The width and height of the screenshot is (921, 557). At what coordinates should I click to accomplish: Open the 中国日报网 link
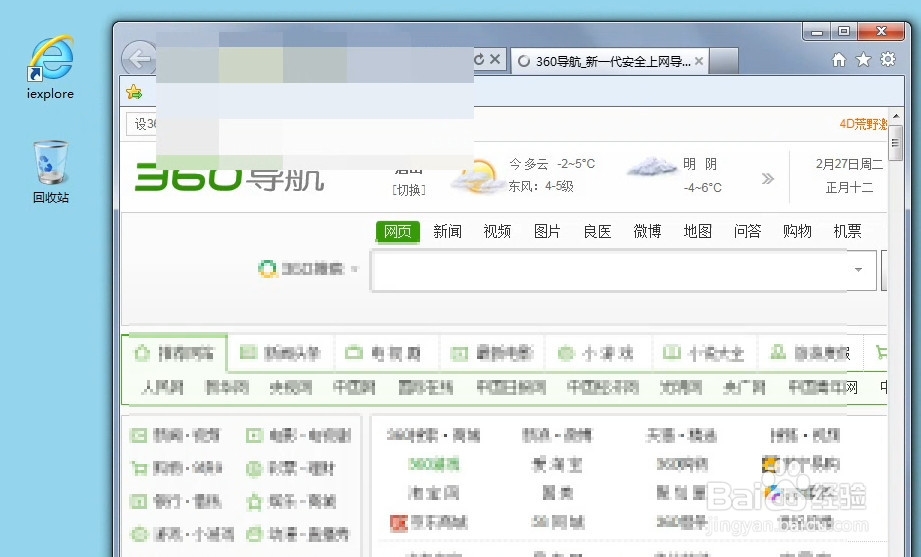[511, 387]
